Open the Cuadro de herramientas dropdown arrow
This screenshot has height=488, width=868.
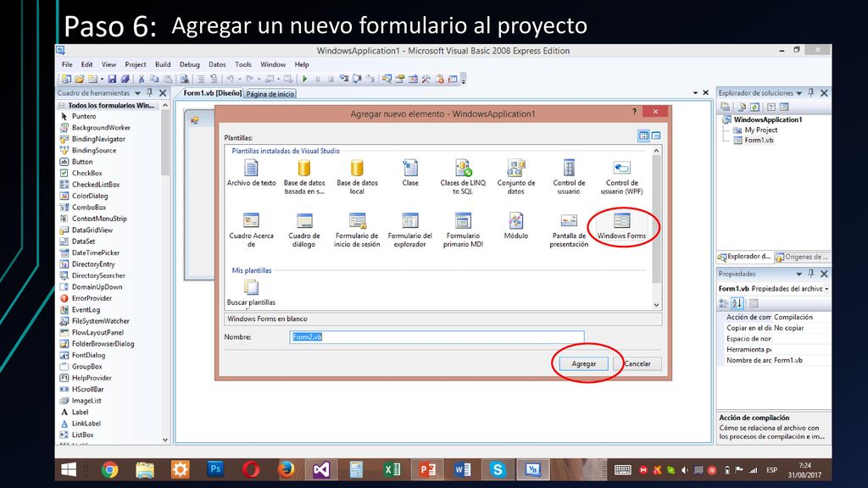pyautogui.click(x=137, y=93)
